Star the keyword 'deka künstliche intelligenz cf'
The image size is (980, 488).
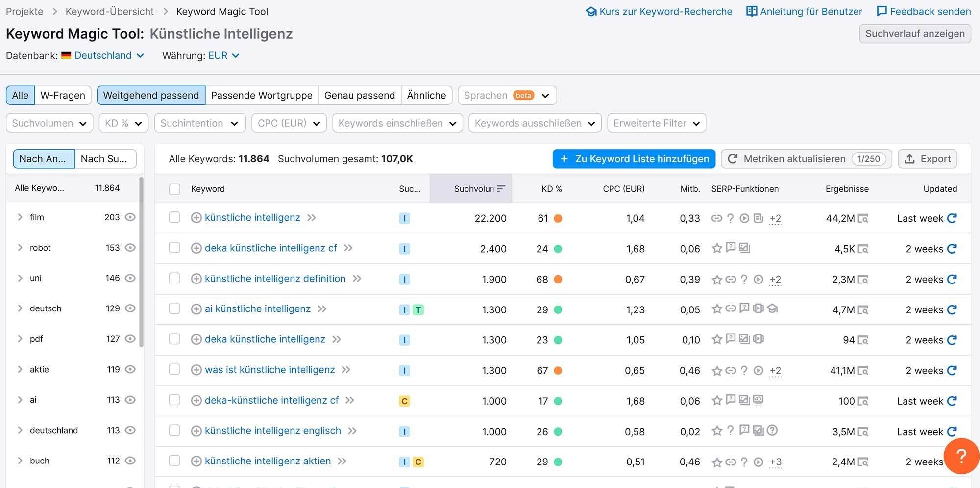[x=716, y=249]
